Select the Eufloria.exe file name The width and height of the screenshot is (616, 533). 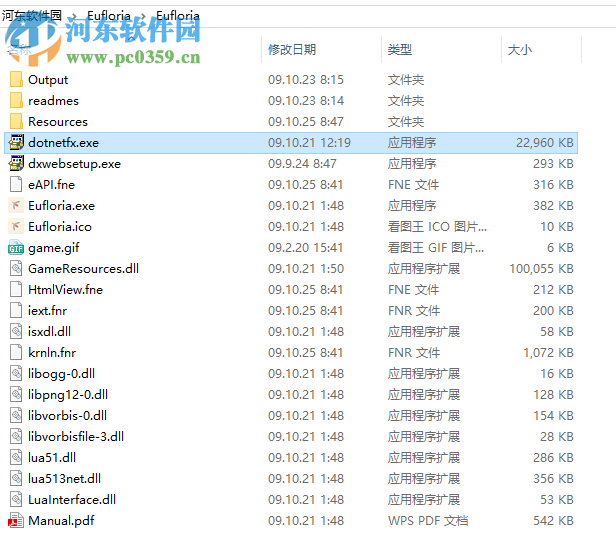pos(61,206)
